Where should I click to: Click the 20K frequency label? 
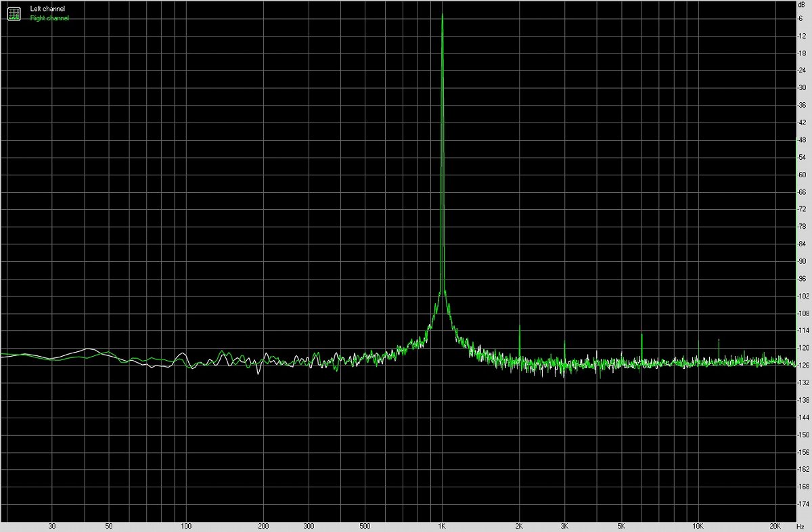pyautogui.click(x=775, y=526)
